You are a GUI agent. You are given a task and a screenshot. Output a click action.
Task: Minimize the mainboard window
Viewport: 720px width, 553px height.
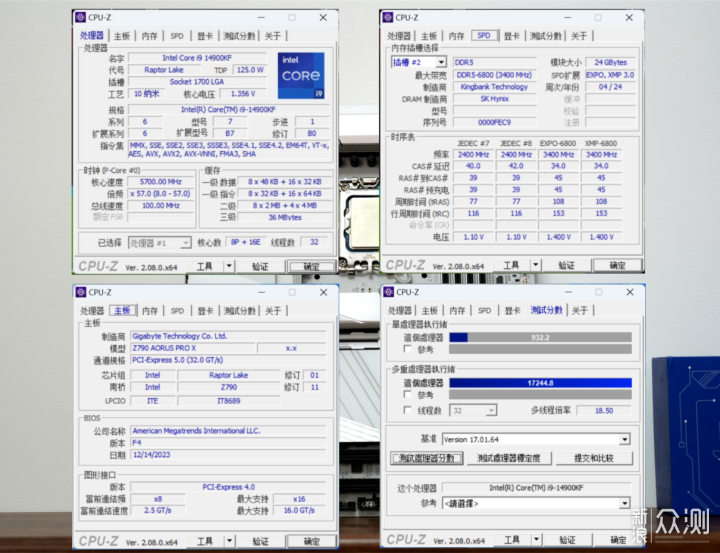click(x=261, y=293)
